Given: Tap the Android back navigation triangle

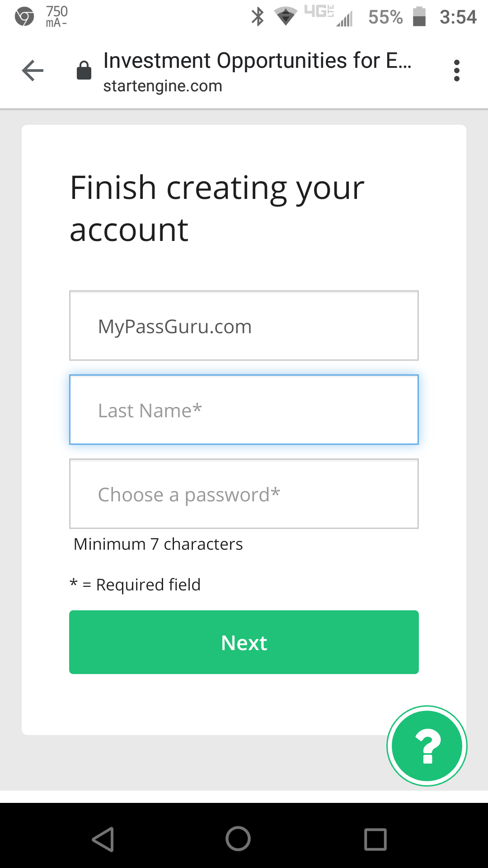Looking at the screenshot, I should 103,839.
